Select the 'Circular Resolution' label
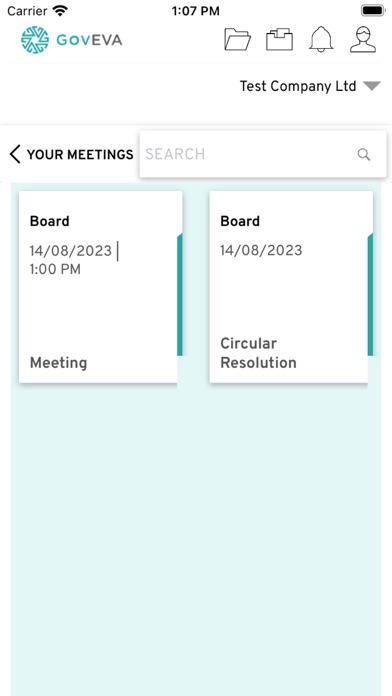The image size is (392, 696). [258, 353]
